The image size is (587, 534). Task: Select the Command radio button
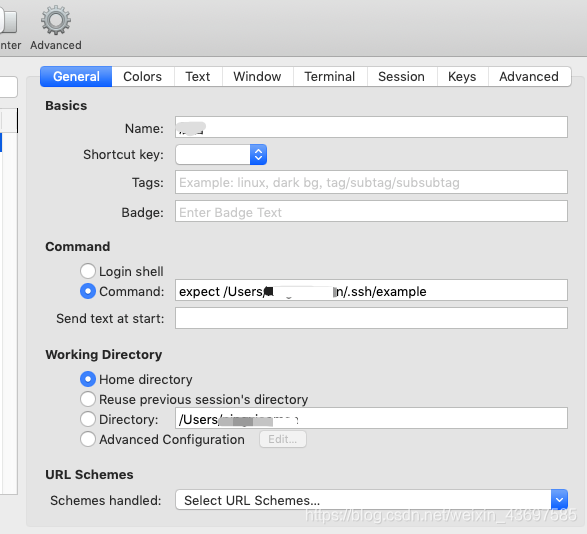[88, 291]
